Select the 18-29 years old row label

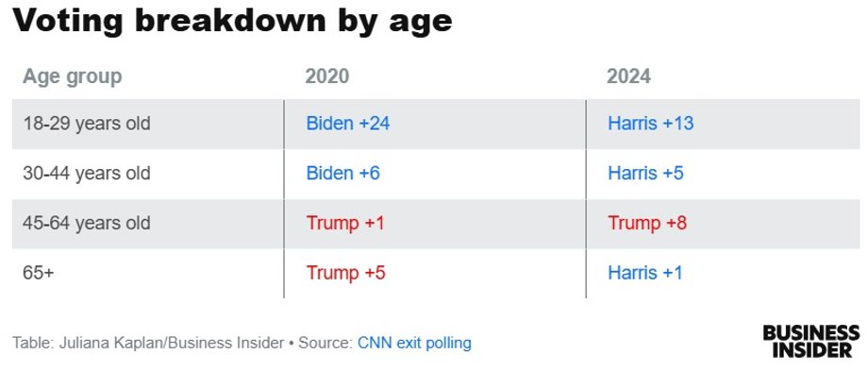(87, 123)
